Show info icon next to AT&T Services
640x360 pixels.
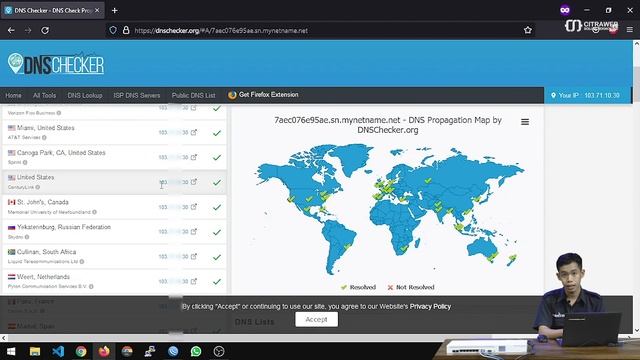click(x=44, y=138)
